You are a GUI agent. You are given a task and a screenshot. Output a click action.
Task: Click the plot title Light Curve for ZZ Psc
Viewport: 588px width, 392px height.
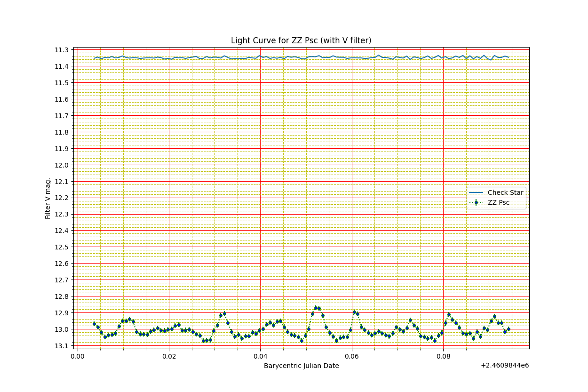[x=301, y=40]
